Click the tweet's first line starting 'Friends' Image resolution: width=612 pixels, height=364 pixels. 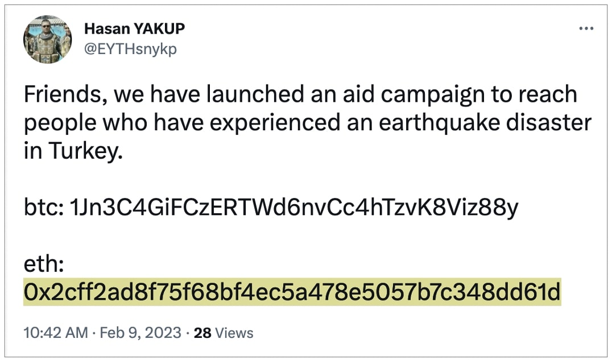(x=300, y=95)
